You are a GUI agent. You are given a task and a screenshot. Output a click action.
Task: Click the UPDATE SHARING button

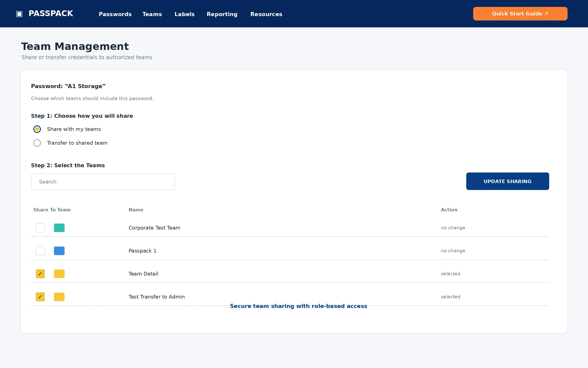pyautogui.click(x=507, y=181)
